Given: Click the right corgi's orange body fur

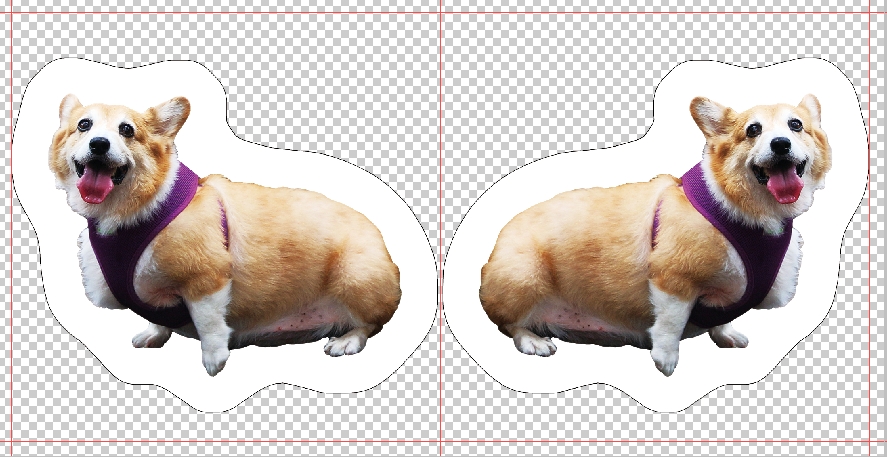Looking at the screenshot, I should tap(580, 250).
